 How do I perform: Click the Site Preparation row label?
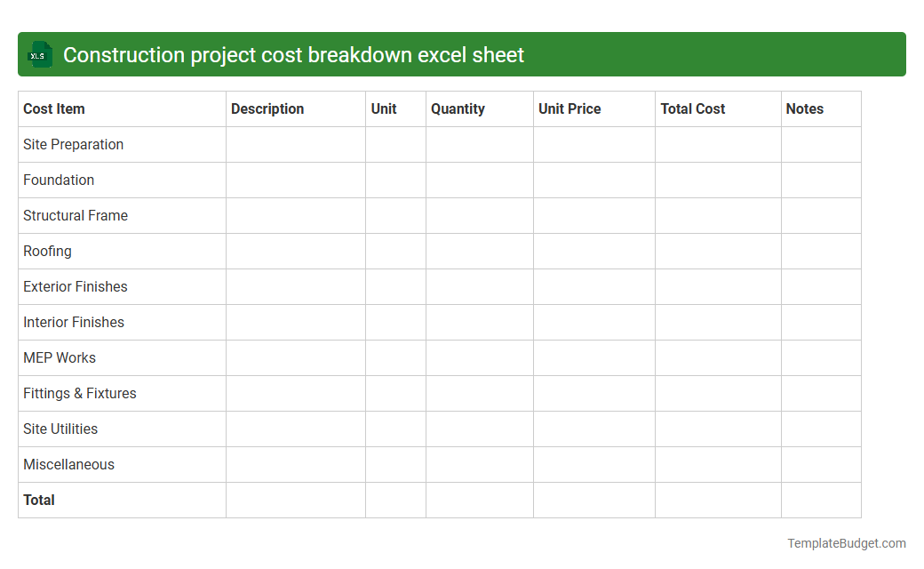coord(73,144)
